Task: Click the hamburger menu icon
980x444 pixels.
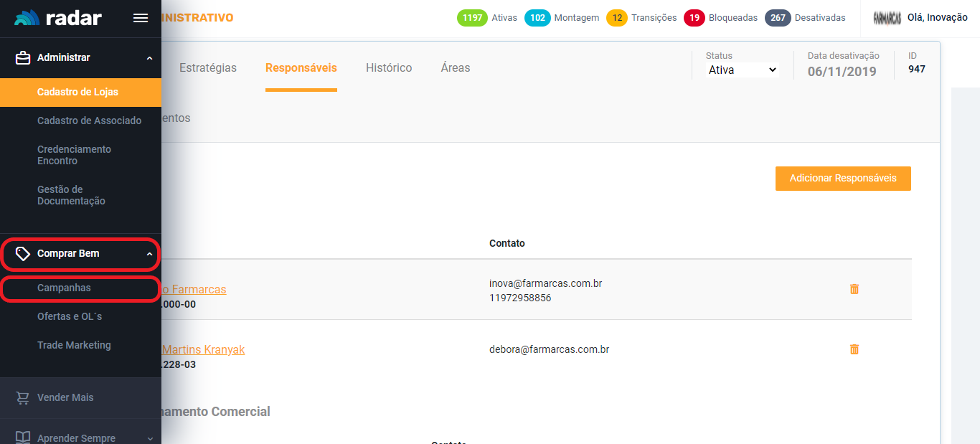Action: [x=141, y=18]
